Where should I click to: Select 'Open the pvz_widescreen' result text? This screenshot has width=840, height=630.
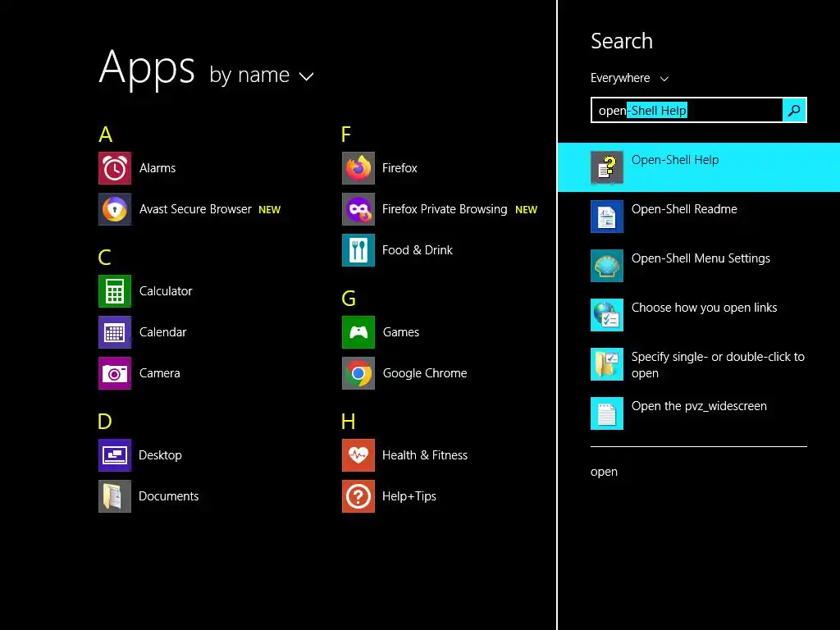(x=699, y=407)
